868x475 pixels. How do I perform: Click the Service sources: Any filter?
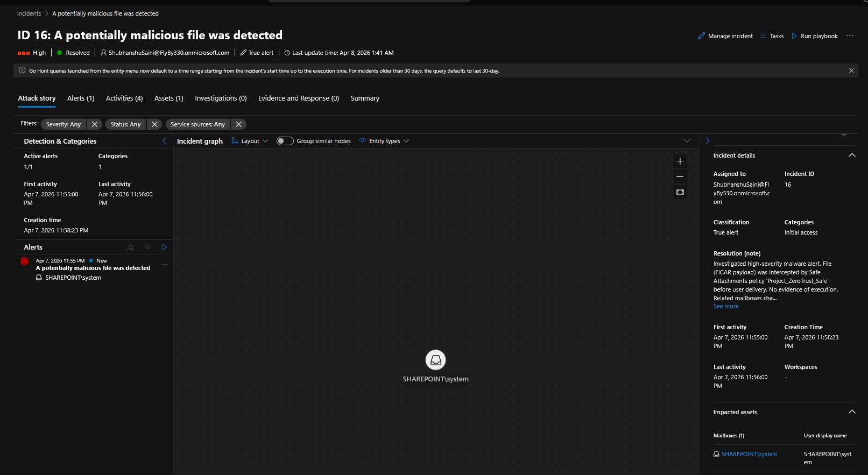tap(198, 124)
